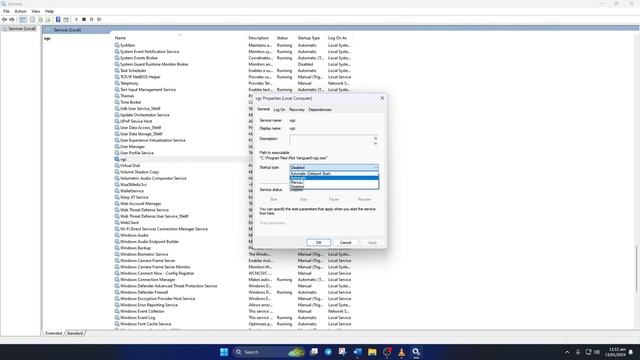The image size is (640, 360).
Task: Choose Manual startup type option
Action: click(x=334, y=182)
